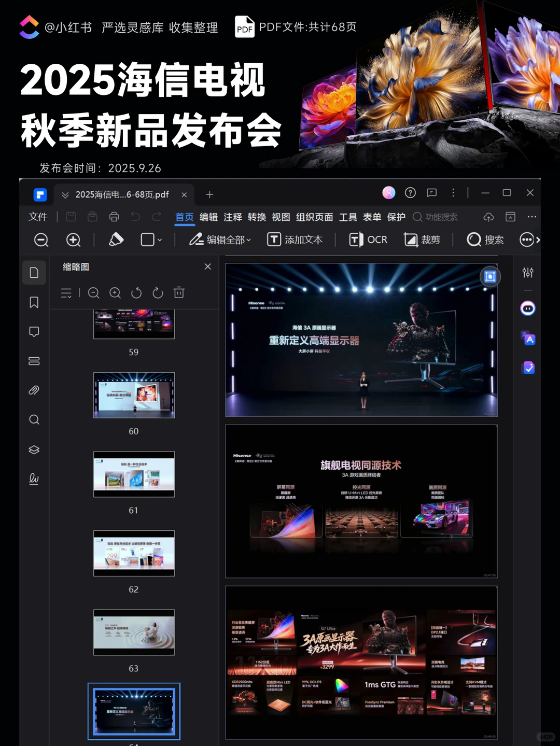Click the OCR button in the toolbar
This screenshot has height=746, width=560.
[368, 240]
